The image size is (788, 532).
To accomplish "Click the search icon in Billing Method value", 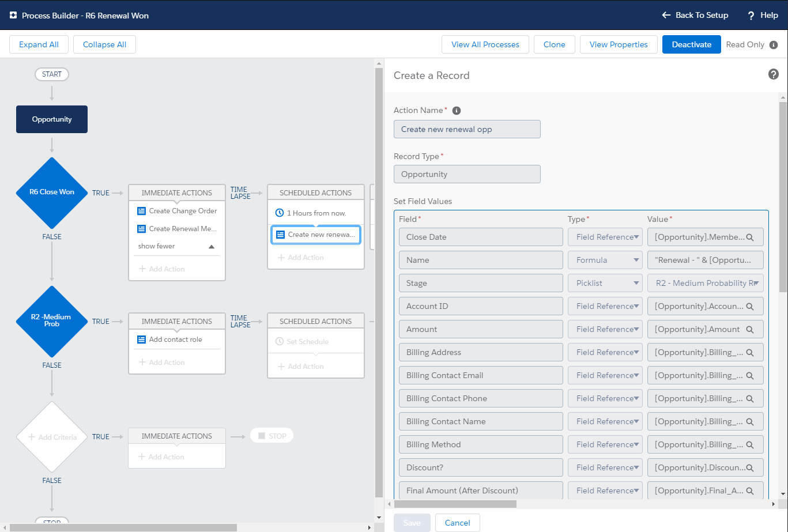I will click(x=750, y=444).
